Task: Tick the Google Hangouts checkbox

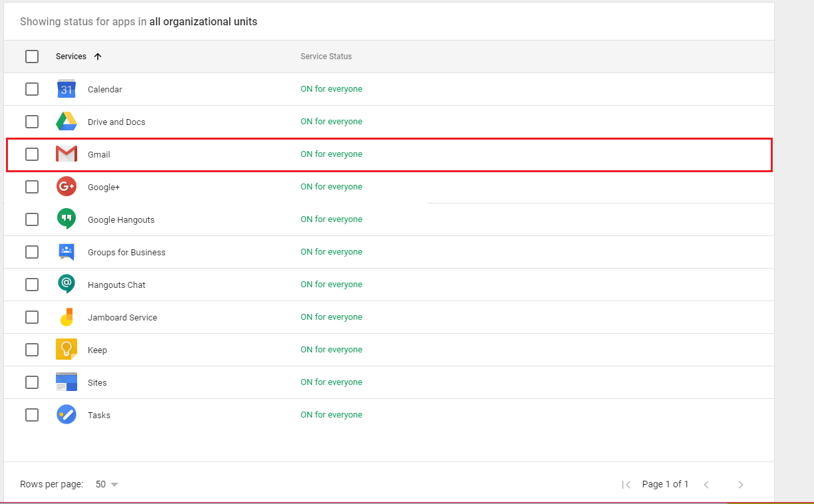Action: [32, 219]
